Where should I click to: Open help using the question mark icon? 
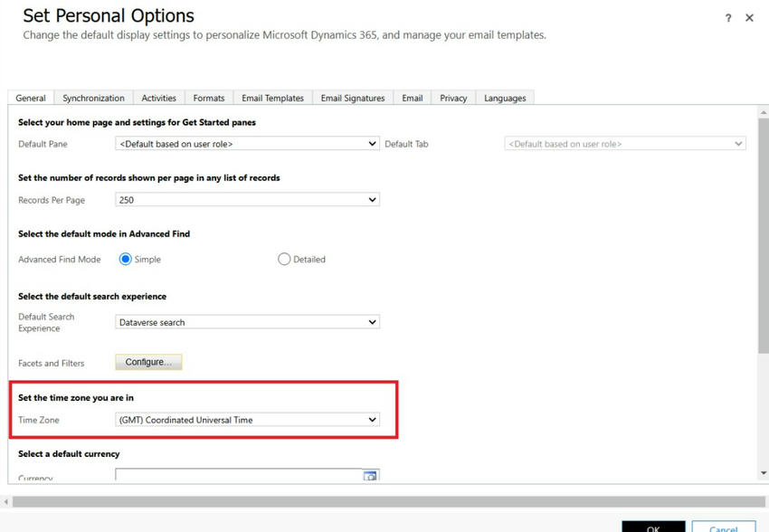[728, 19]
